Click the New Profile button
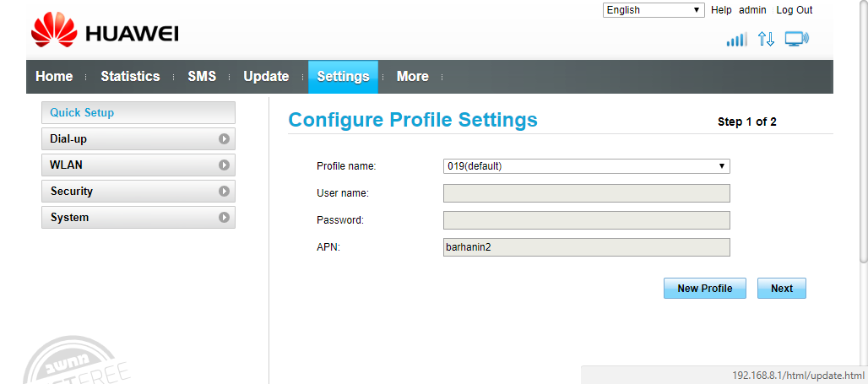Viewport: 868px width, 384px height. (704, 289)
